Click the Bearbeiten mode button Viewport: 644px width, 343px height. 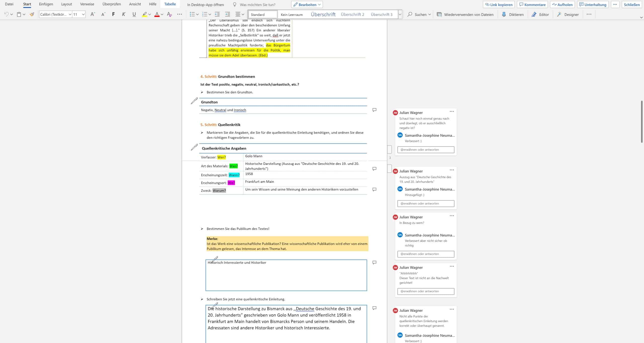point(307,5)
